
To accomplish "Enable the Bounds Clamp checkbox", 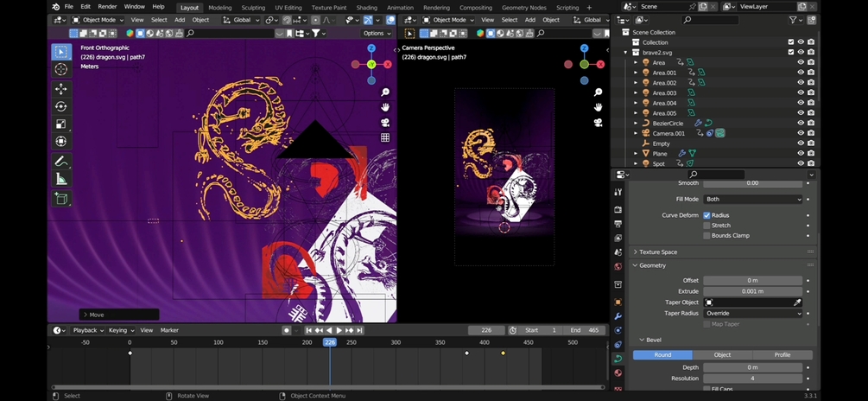I will coord(706,235).
